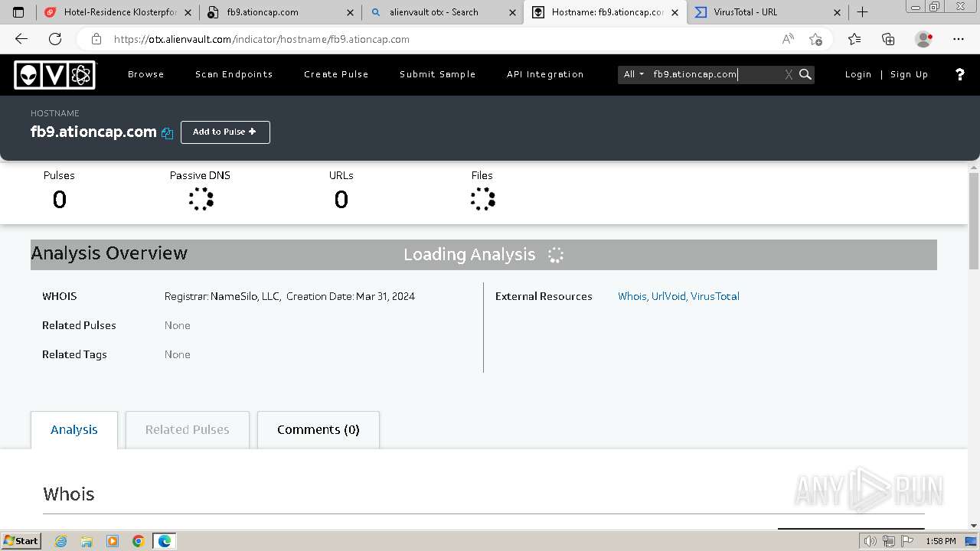
Task: Open File Explorer from taskbar
Action: click(87, 541)
